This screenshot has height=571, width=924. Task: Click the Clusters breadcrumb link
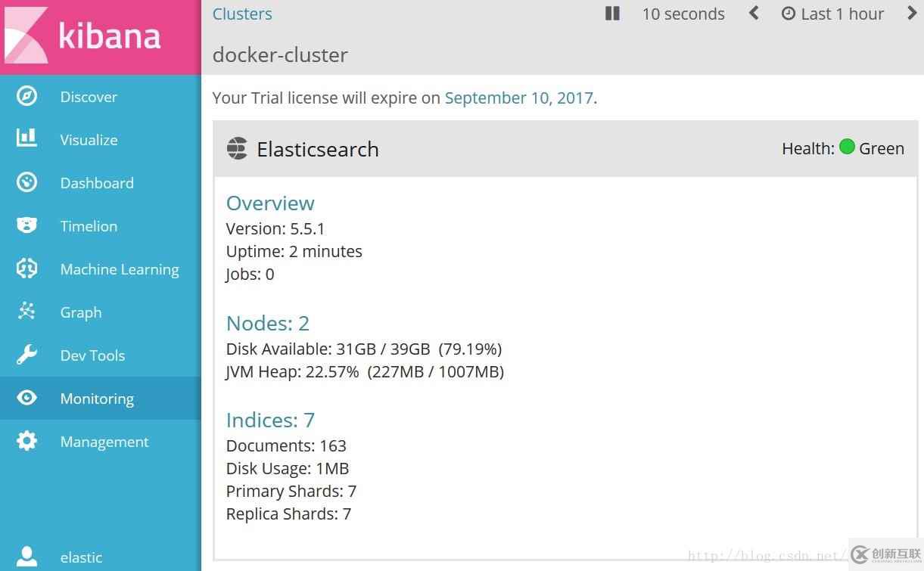[242, 14]
